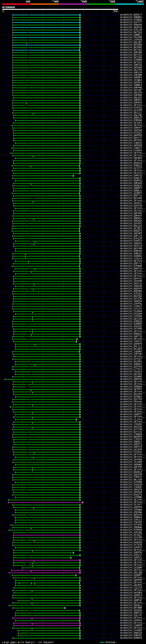Choose the UniRef100_A8NLE0 label
This screenshot has width=146, height=644.
(131, 254)
